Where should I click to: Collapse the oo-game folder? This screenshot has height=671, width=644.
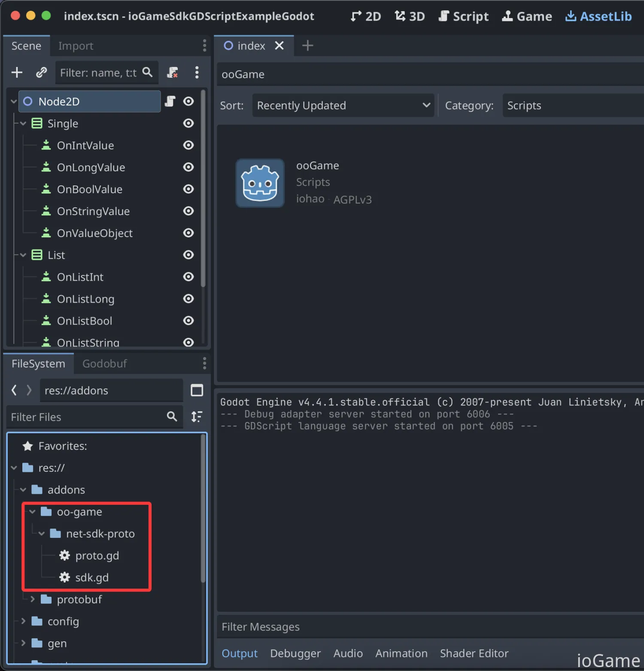pyautogui.click(x=32, y=512)
